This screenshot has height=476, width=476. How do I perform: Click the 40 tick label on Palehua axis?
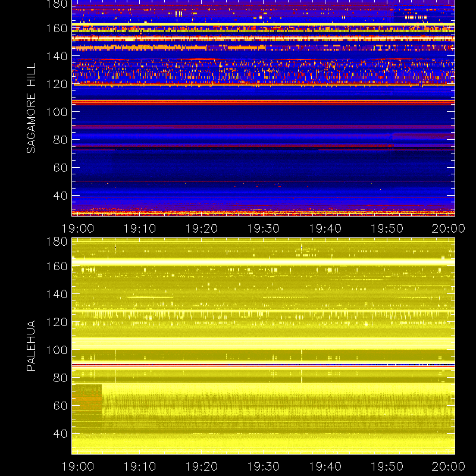point(60,434)
